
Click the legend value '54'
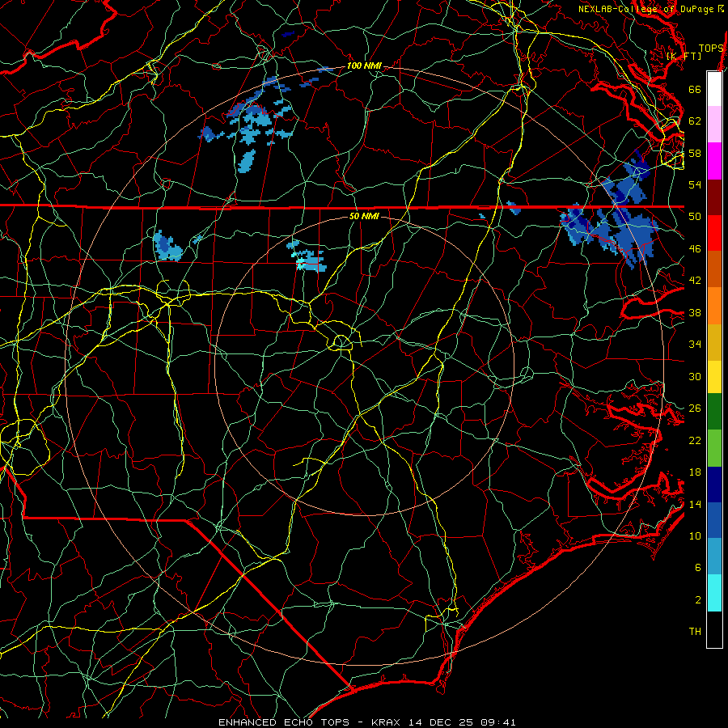695,184
